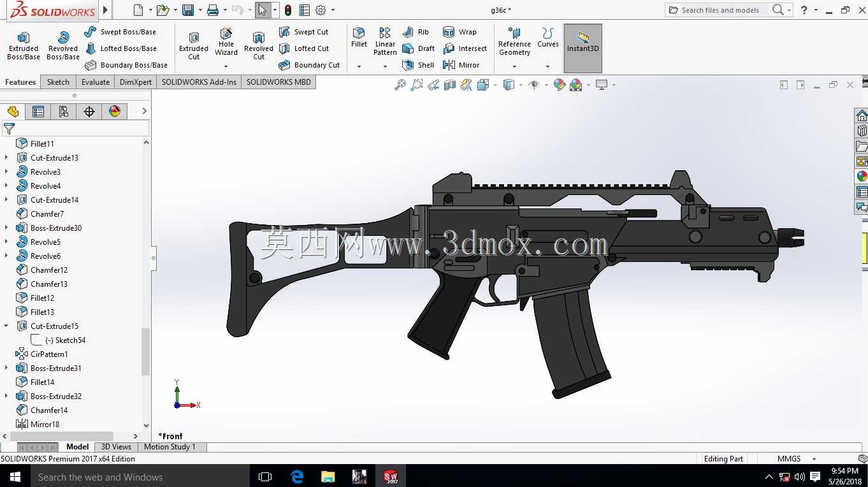
Task: Open the Motion Study 1 tab
Action: pos(170,447)
